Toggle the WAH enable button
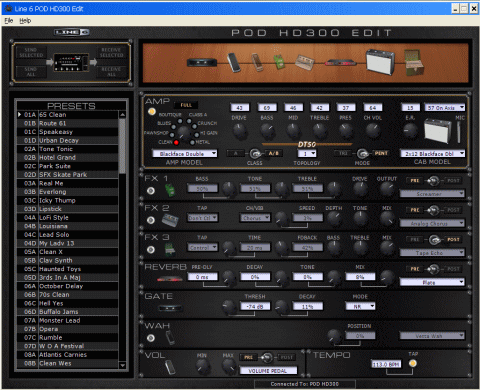 [151, 338]
